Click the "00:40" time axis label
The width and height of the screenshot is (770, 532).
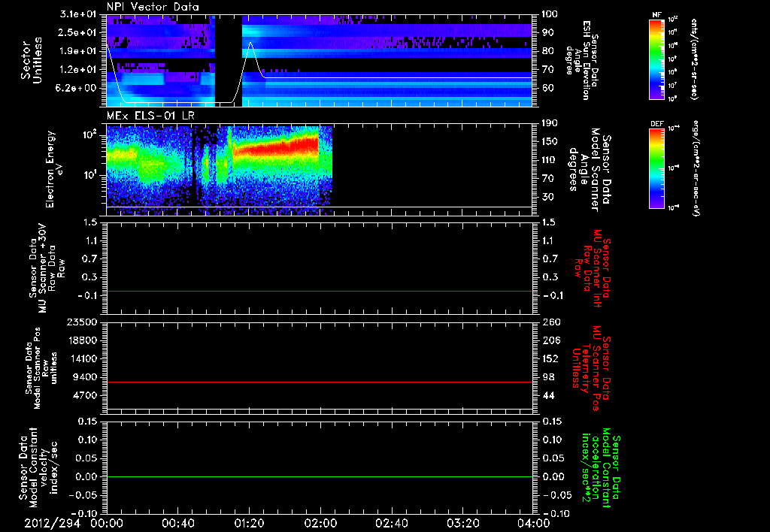point(177,524)
